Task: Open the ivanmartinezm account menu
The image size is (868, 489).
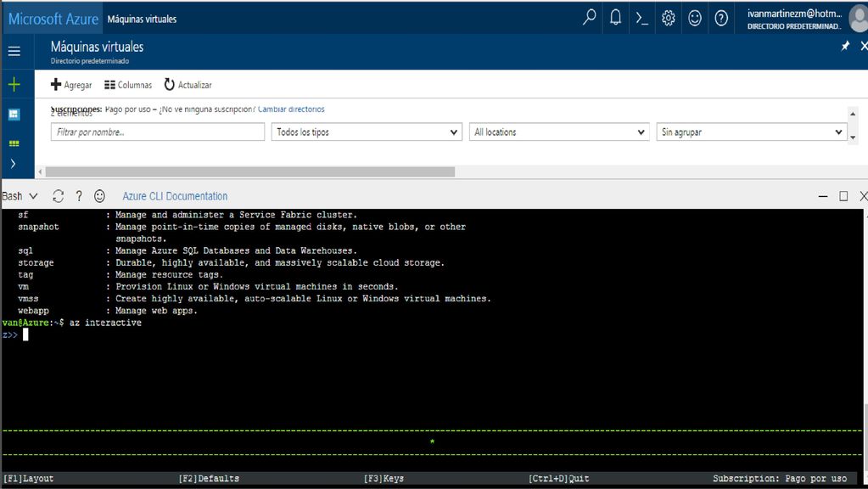Action: click(x=794, y=19)
